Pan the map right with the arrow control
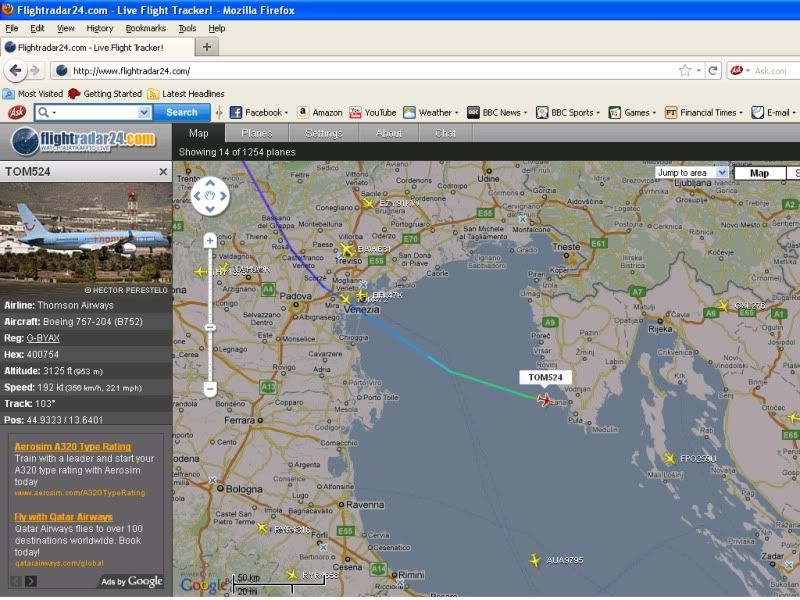This screenshot has height=600, width=800. (x=223, y=196)
